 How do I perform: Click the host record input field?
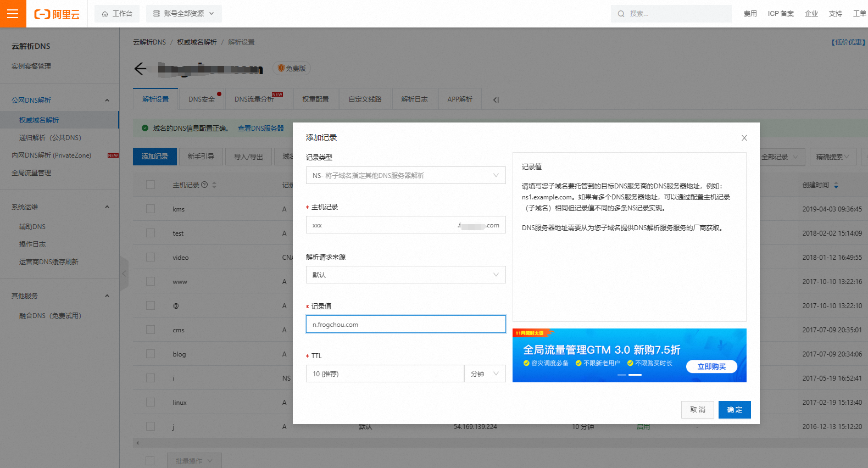tap(405, 225)
